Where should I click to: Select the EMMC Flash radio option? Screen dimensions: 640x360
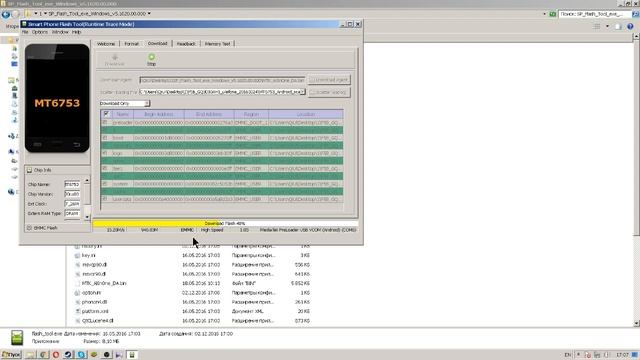(x=29, y=228)
